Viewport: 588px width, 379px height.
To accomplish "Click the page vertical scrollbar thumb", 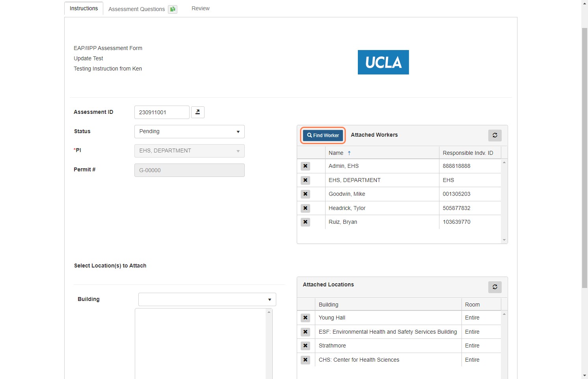I will pos(585,158).
